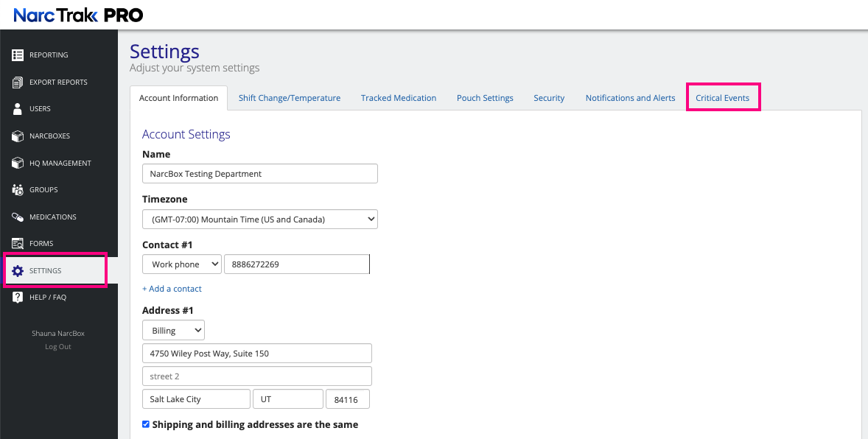Click the Log Out link
The height and width of the screenshot is (439, 868).
tap(58, 346)
